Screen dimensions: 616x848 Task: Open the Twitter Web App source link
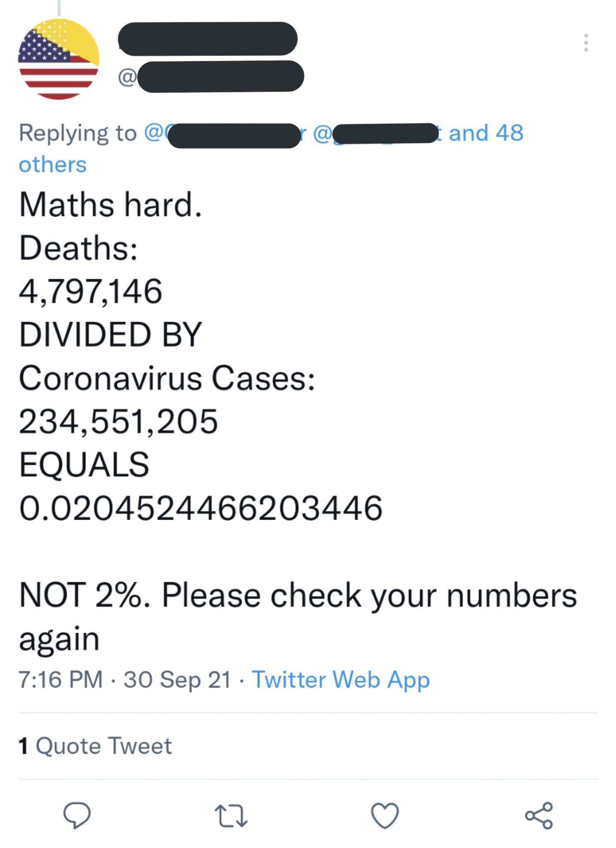(x=341, y=679)
